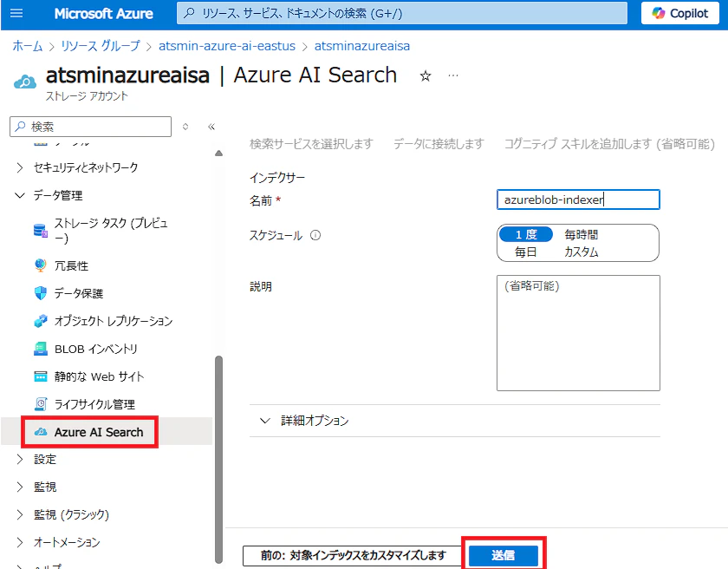Toggle the sidebar expand/collapse-all arrows

pyautogui.click(x=185, y=127)
